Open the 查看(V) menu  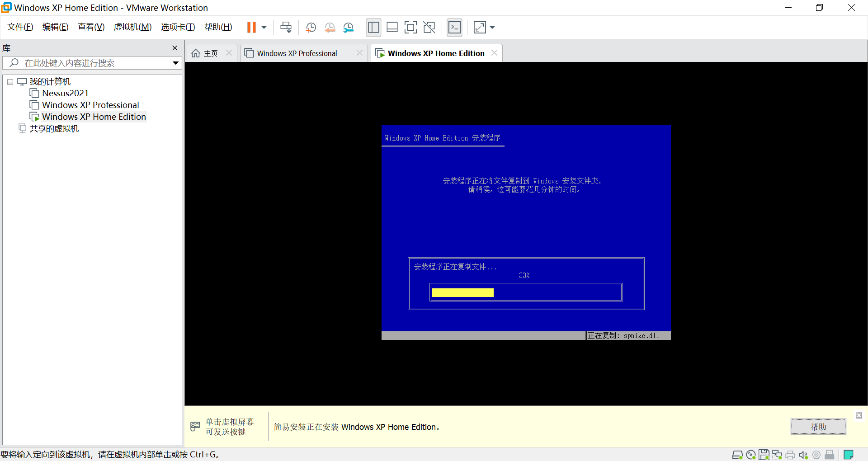coord(91,27)
